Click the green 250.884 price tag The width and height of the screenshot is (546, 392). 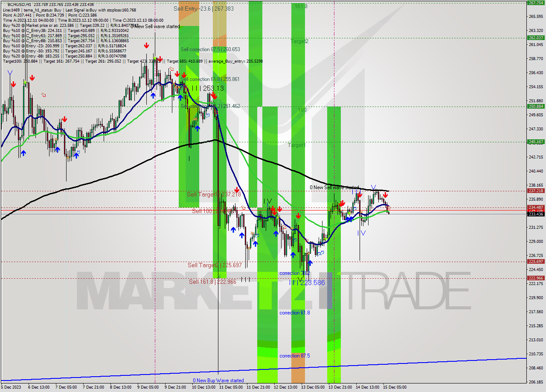536,107
